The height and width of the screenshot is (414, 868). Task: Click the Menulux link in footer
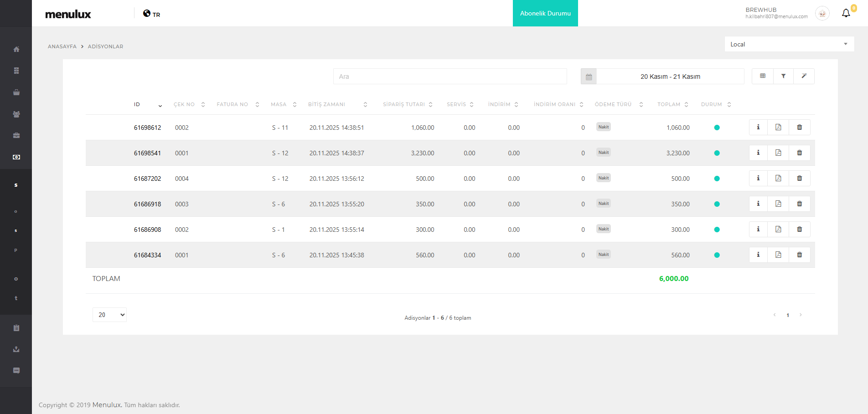tap(107, 405)
